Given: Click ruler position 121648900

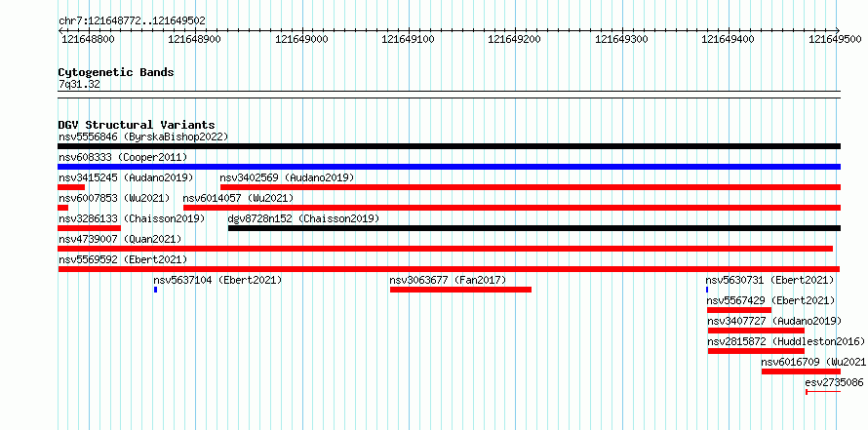Looking at the screenshot, I should (195, 39).
